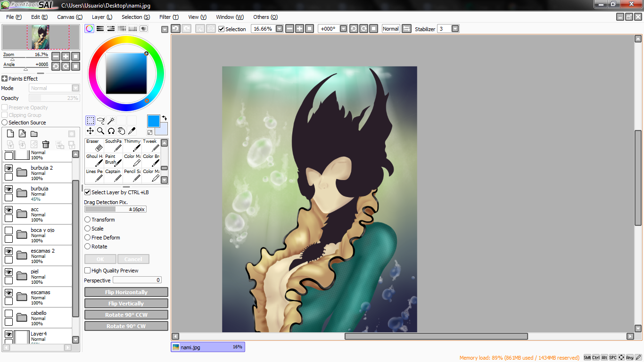Open the Window menu

[230, 17]
